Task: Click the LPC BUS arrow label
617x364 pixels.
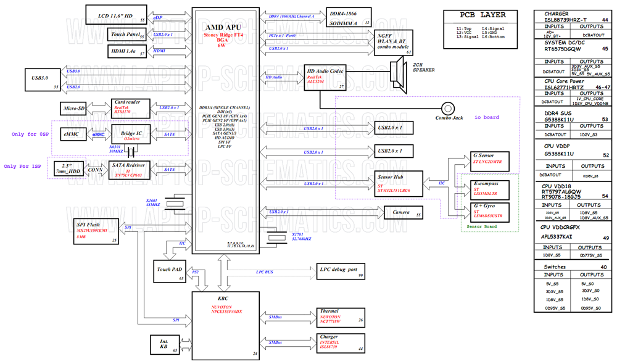Action: pos(265,272)
